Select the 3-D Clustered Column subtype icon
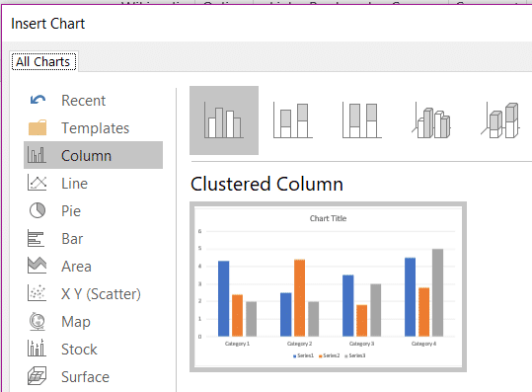This screenshot has width=532, height=392. pyautogui.click(x=431, y=120)
